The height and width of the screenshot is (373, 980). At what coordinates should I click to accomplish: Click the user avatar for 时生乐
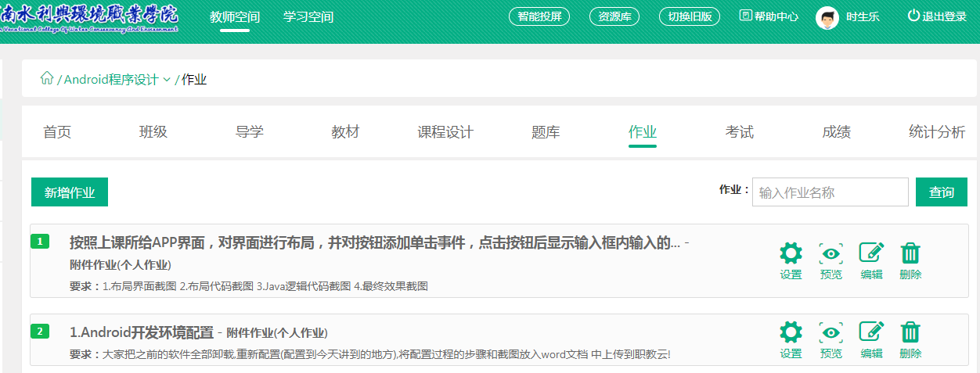point(827,17)
